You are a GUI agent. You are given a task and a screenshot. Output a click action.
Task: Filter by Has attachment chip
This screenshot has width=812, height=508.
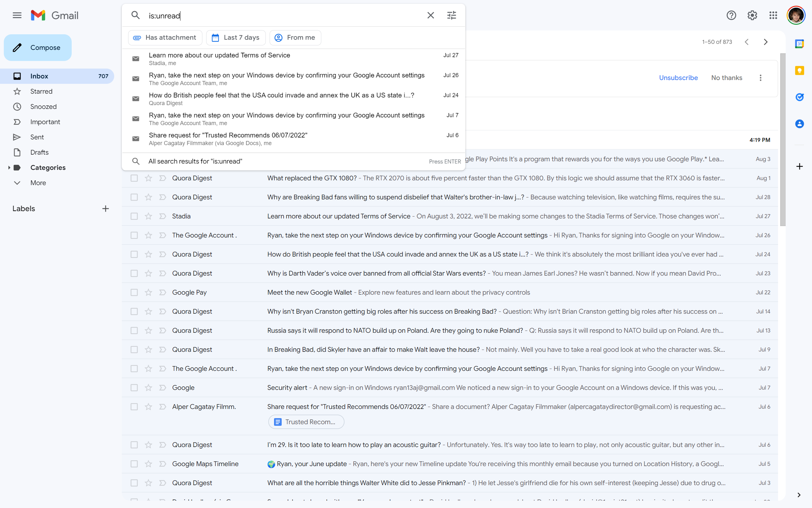pyautogui.click(x=165, y=38)
